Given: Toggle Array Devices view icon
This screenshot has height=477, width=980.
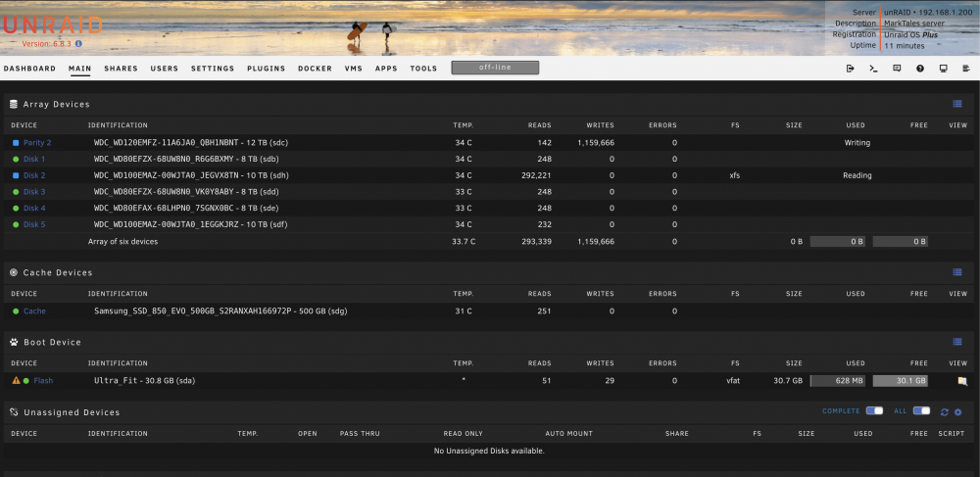Looking at the screenshot, I should coord(957,104).
